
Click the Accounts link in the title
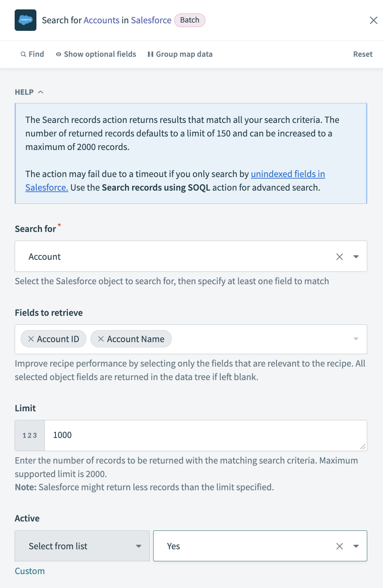coord(101,20)
